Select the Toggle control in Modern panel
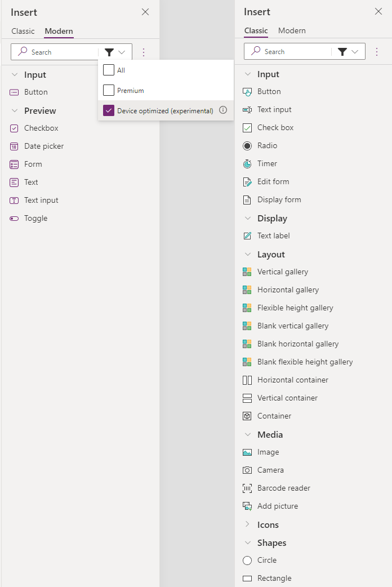The height and width of the screenshot is (587, 392). tap(14, 218)
